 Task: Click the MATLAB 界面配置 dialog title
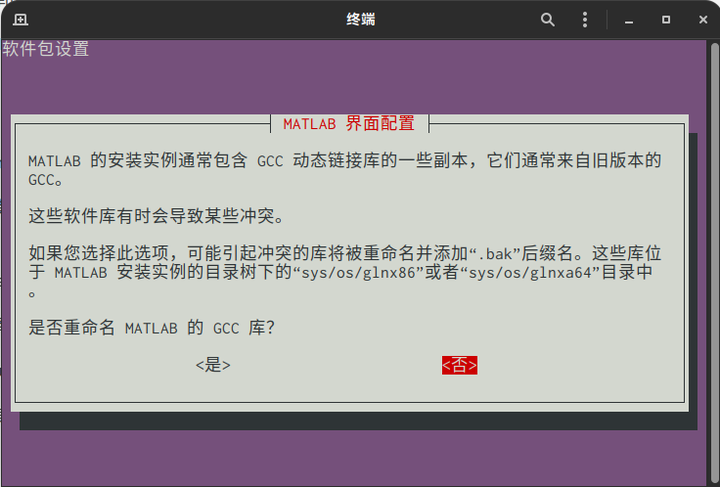[x=349, y=123]
